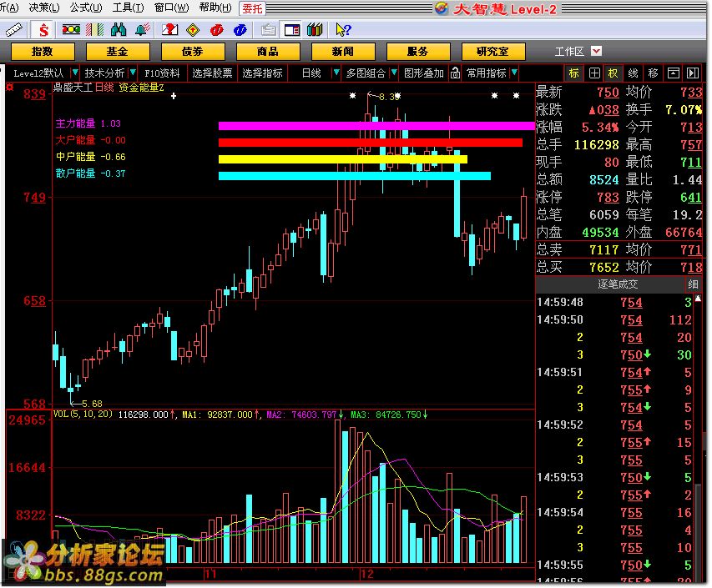Click the 细 detail icon in 逐笔成交 header
The image size is (712, 588).
(x=693, y=284)
